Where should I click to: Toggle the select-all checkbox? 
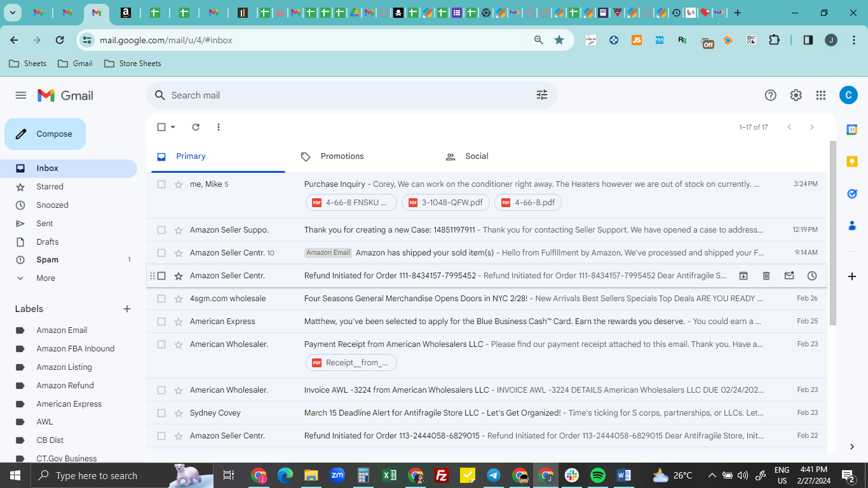pyautogui.click(x=161, y=127)
